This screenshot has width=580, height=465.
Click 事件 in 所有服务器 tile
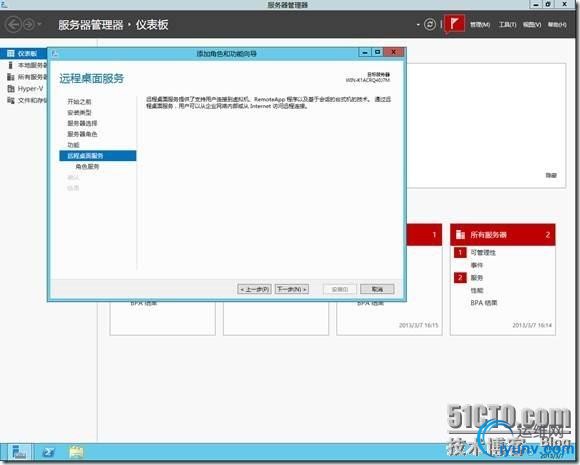477,265
